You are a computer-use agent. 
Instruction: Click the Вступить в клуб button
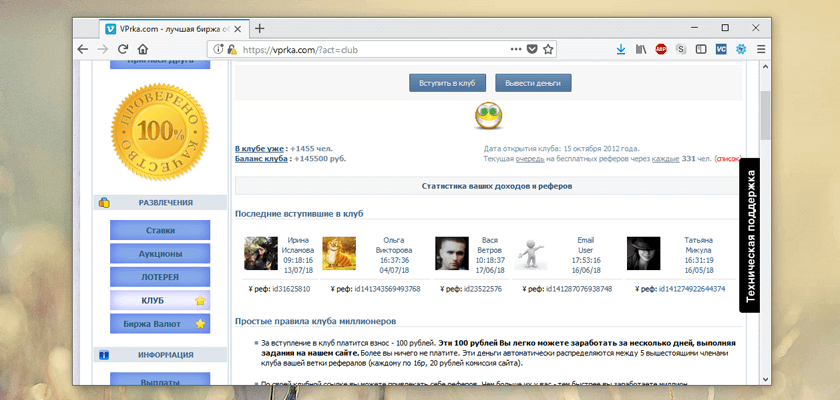coord(447,84)
